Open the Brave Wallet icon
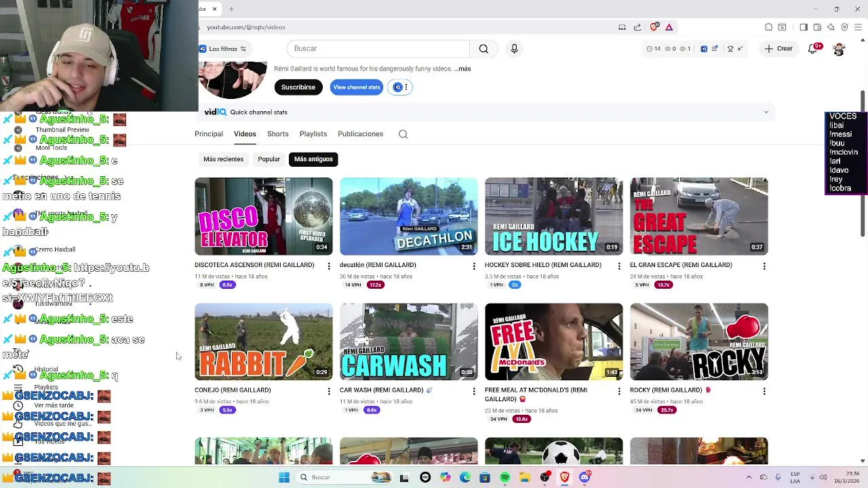The image size is (868, 488). click(817, 27)
